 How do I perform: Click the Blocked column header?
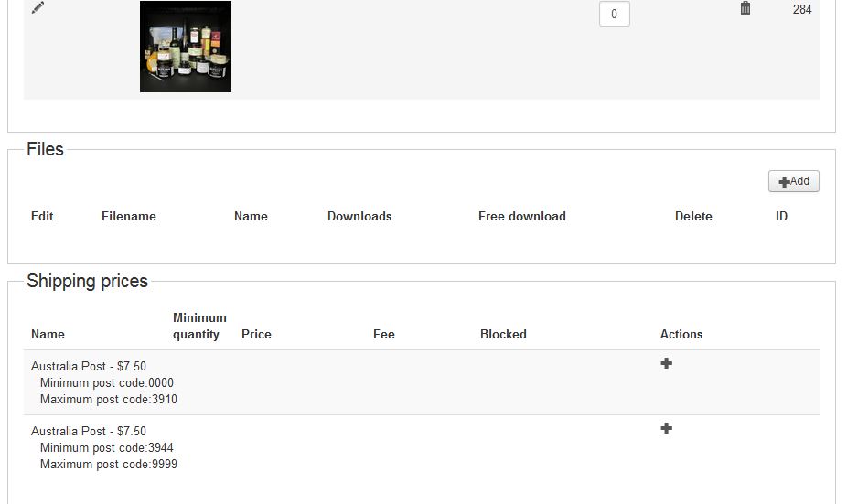503,335
